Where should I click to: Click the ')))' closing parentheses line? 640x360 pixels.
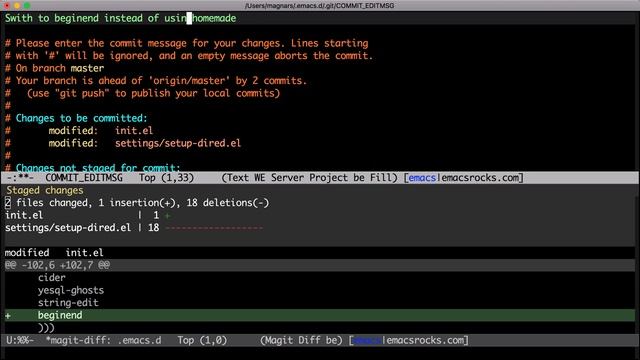[x=46, y=328]
